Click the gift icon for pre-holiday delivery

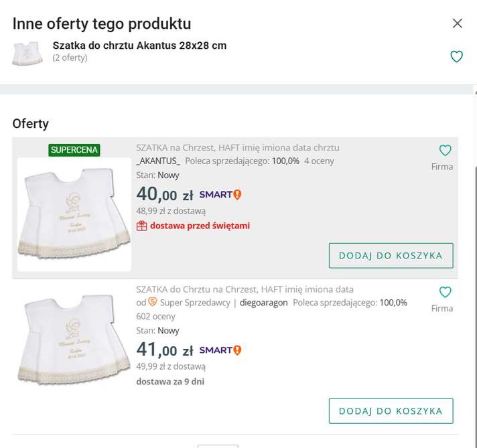click(141, 226)
